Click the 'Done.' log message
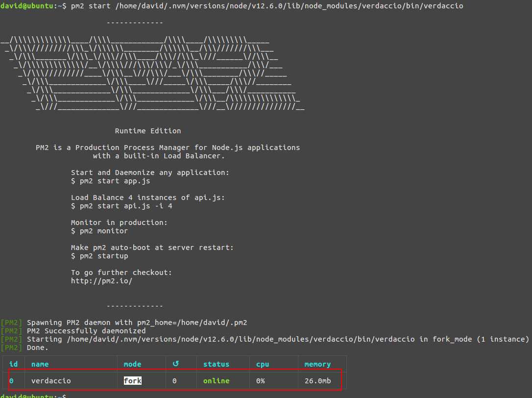The width and height of the screenshot is (532, 398). (x=38, y=348)
